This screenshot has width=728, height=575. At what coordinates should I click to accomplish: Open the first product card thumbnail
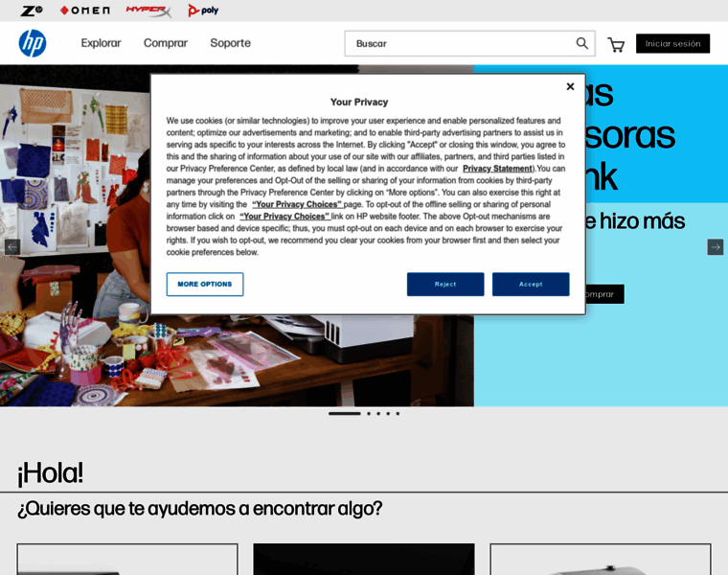[x=127, y=560]
